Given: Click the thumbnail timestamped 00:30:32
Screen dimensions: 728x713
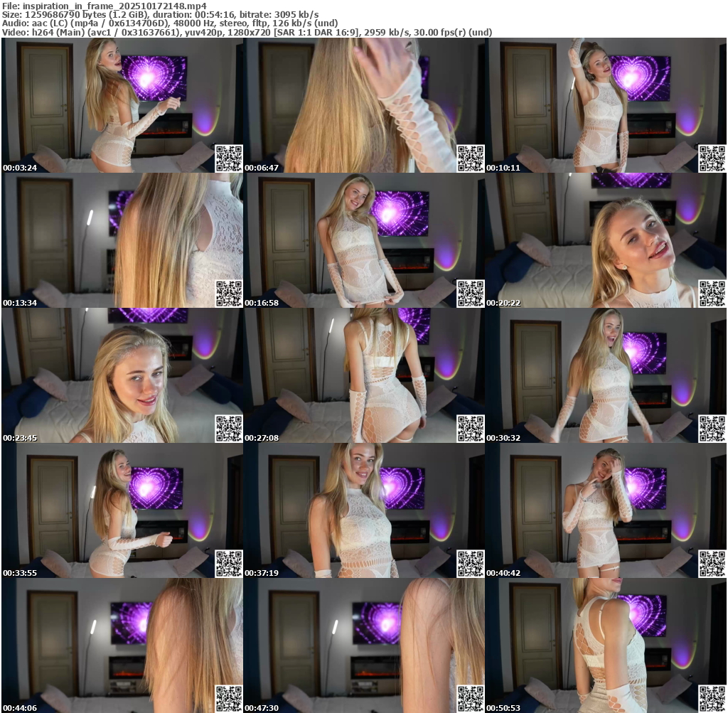Looking at the screenshot, I should pyautogui.click(x=606, y=375).
